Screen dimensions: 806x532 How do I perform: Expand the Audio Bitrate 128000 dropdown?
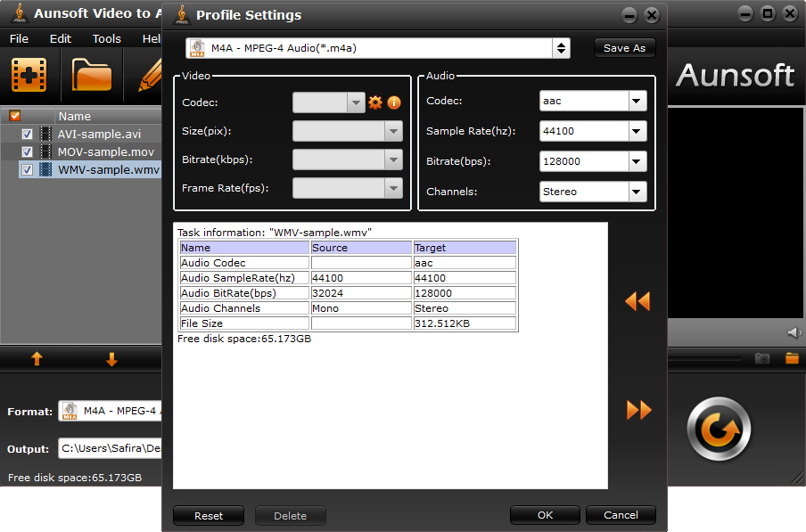pyautogui.click(x=637, y=161)
